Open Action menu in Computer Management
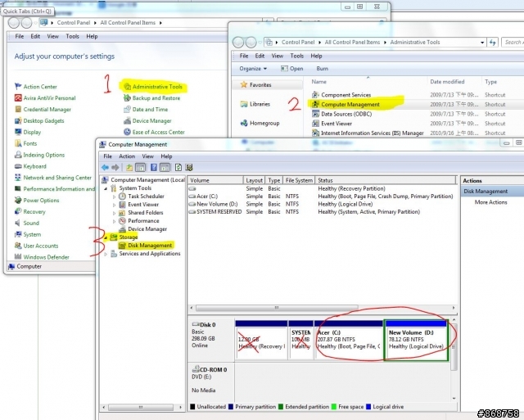The height and width of the screenshot is (420, 524). click(x=127, y=156)
